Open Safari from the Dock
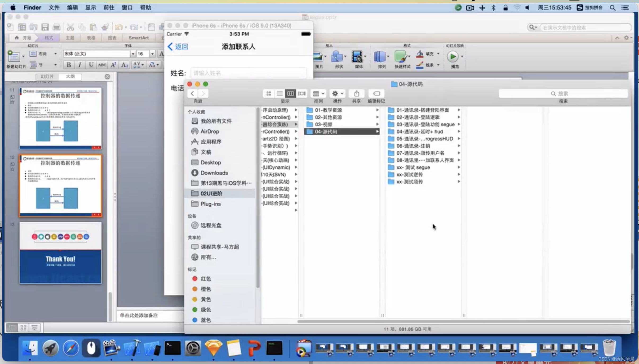 click(71, 348)
